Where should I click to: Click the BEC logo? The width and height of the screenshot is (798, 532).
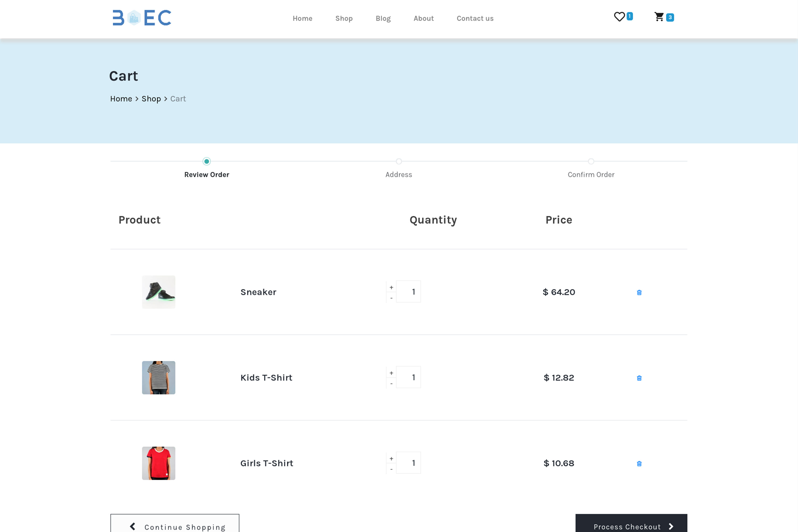142,18
